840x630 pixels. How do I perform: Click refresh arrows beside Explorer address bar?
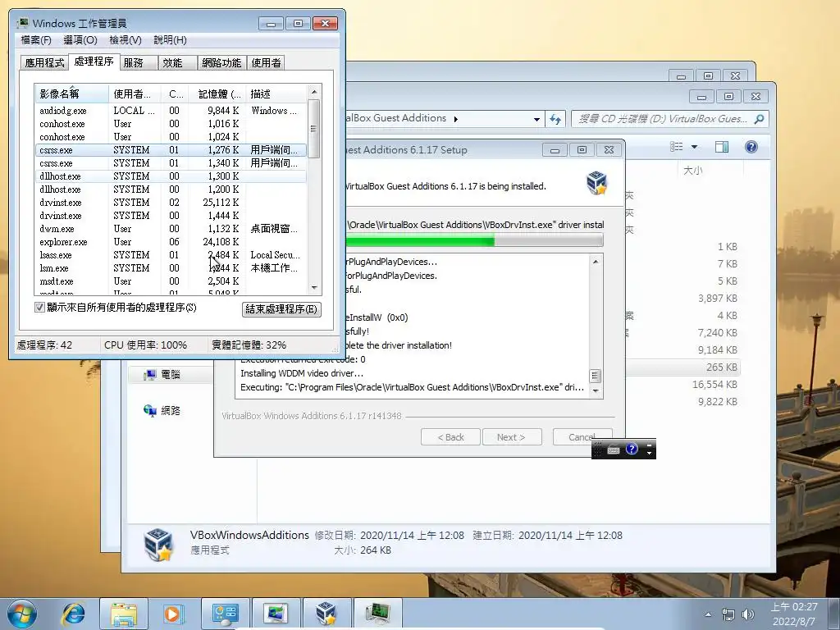click(x=555, y=119)
